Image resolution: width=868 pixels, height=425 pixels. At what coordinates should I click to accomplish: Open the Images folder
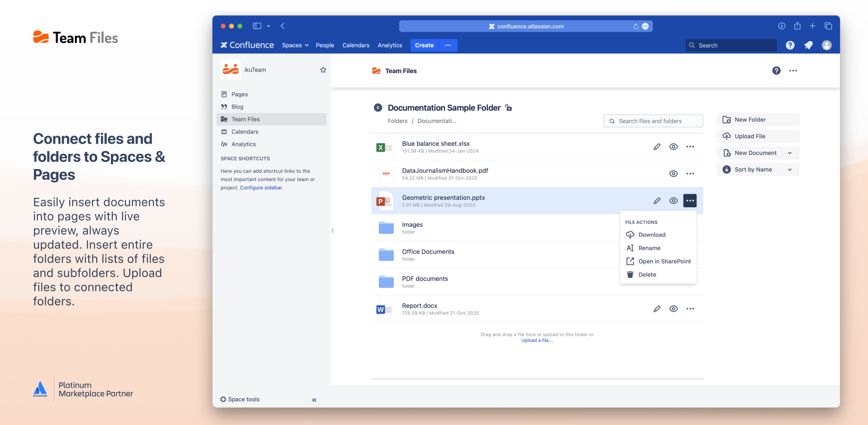coord(412,225)
